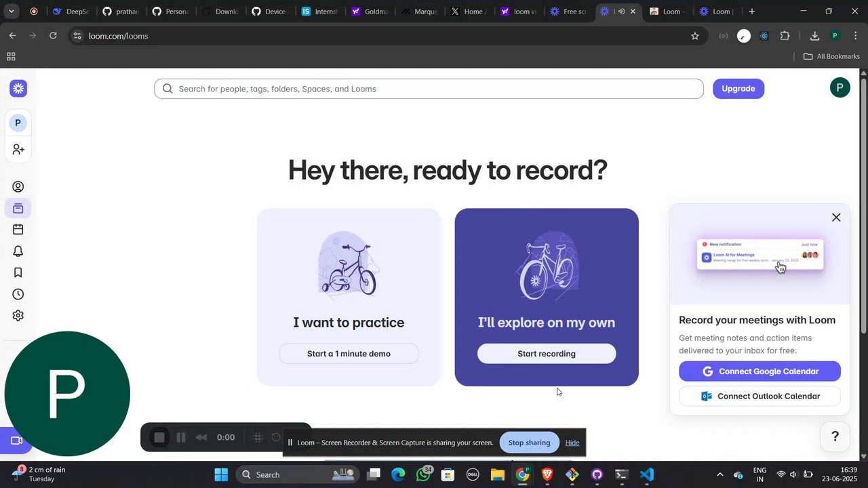Switch to the Device GitHub tab
The height and width of the screenshot is (488, 868).
pos(269,12)
